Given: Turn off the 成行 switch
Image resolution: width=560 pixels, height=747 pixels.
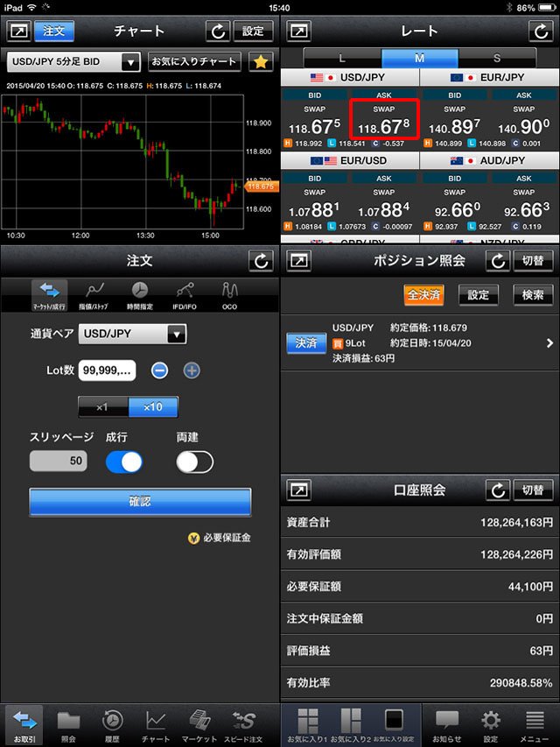Looking at the screenshot, I should (x=123, y=462).
